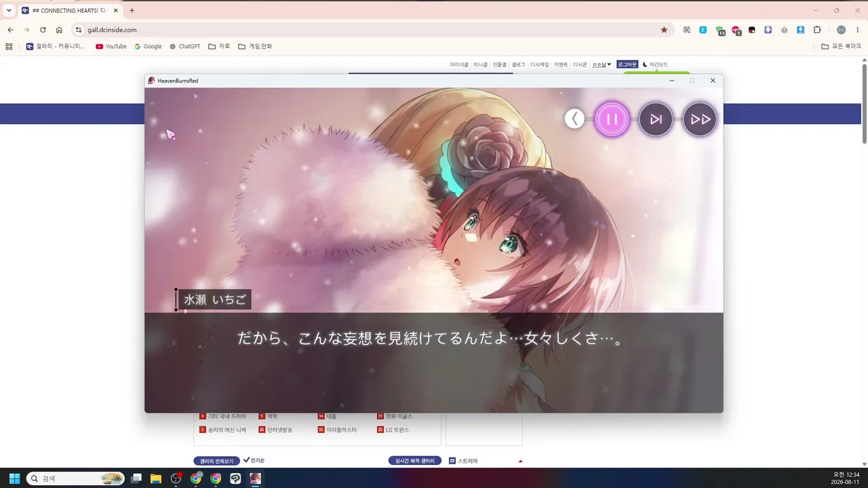
Task: Click the 실시간 북적 갤러리 button
Action: (414, 461)
